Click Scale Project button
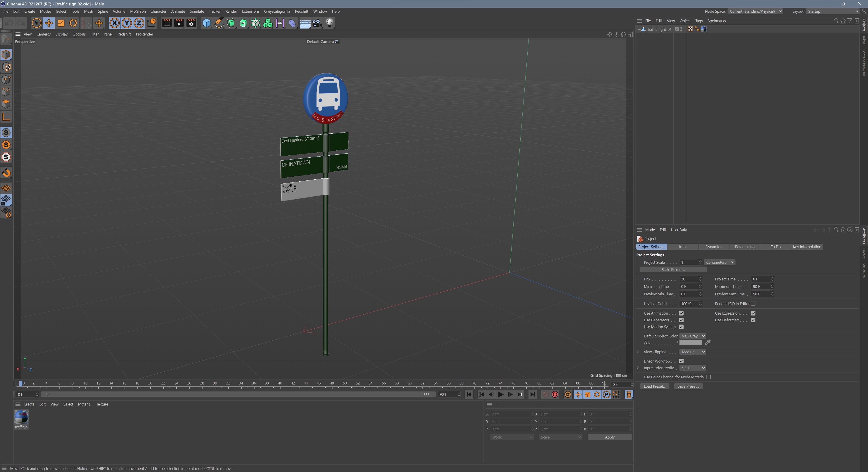This screenshot has height=472, width=868. point(673,270)
